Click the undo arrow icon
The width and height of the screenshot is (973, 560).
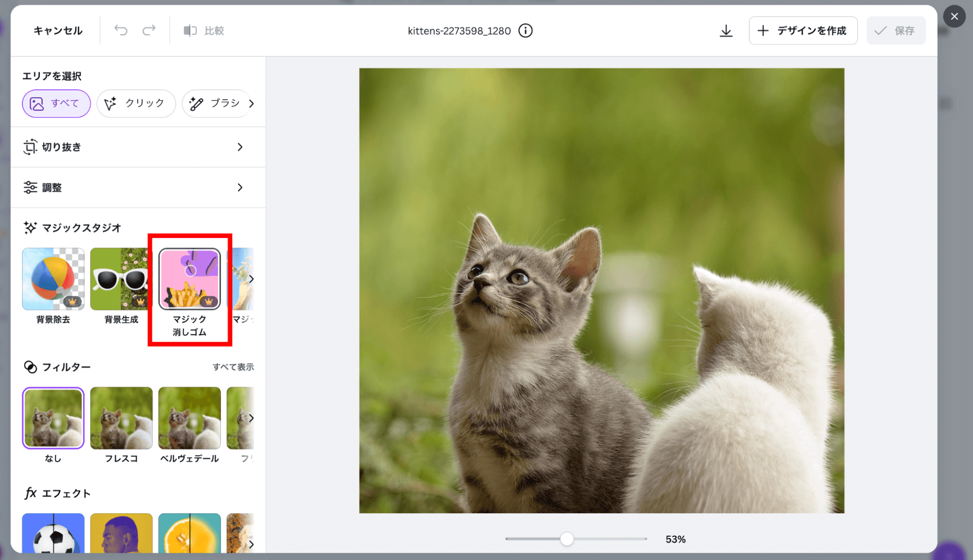coord(121,31)
